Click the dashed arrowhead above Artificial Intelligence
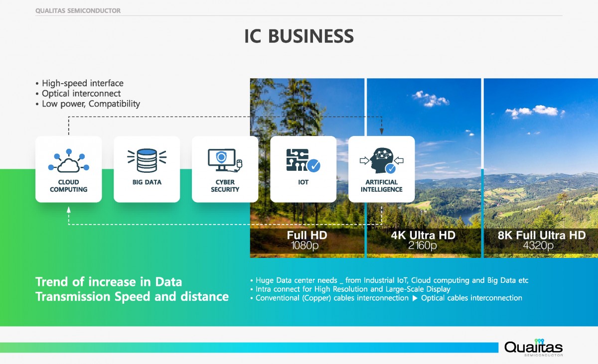The width and height of the screenshot is (598, 364). (381, 131)
